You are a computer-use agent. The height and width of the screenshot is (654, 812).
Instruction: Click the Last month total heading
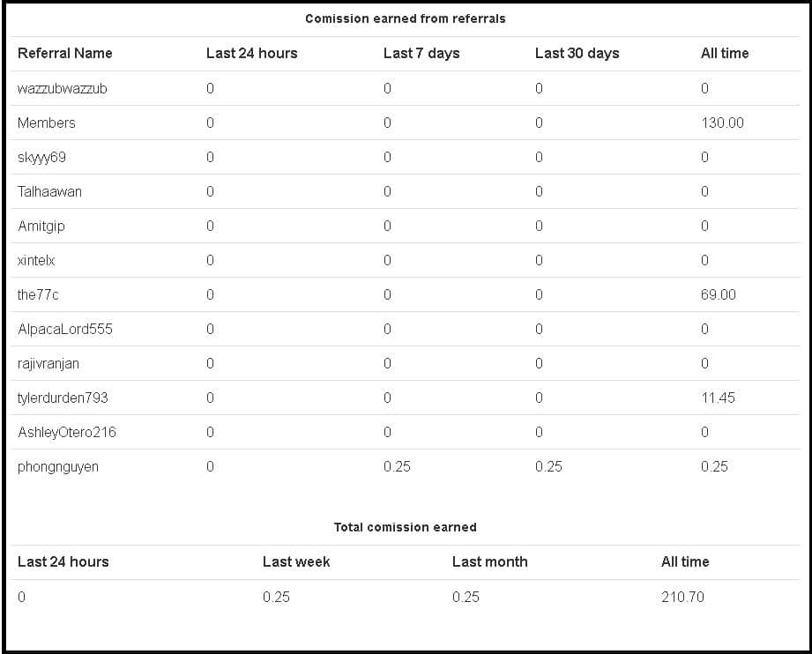[x=489, y=561]
